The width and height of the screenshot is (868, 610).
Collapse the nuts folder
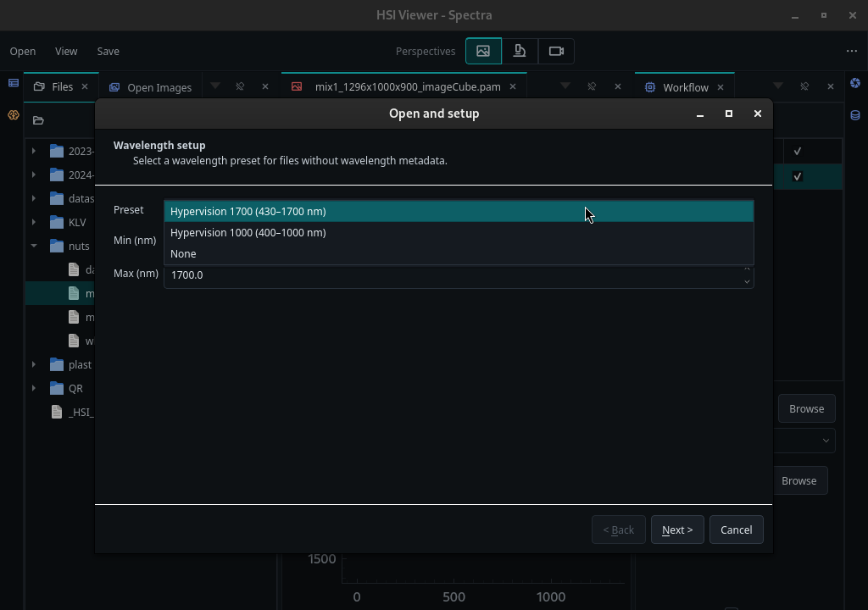(x=34, y=246)
